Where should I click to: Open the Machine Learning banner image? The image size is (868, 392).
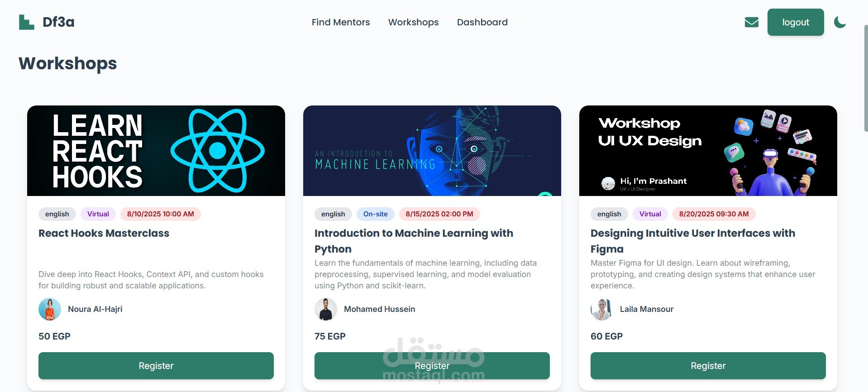pyautogui.click(x=432, y=151)
